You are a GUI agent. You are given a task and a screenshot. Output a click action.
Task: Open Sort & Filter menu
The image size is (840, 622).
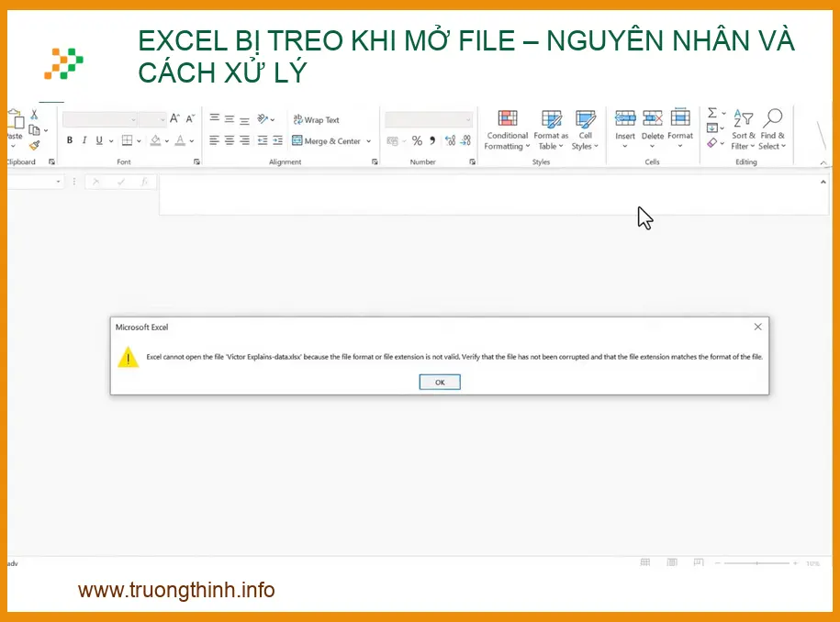(743, 130)
